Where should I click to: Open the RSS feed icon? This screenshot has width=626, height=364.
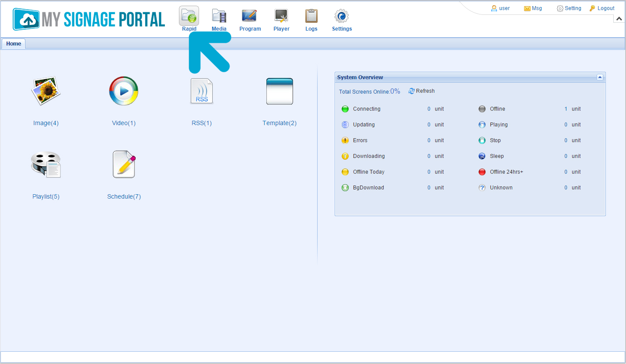pos(202,91)
